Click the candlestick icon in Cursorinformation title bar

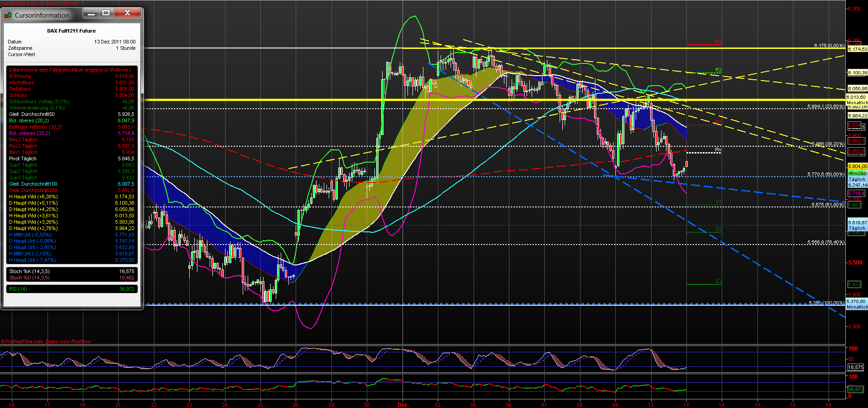click(x=8, y=14)
